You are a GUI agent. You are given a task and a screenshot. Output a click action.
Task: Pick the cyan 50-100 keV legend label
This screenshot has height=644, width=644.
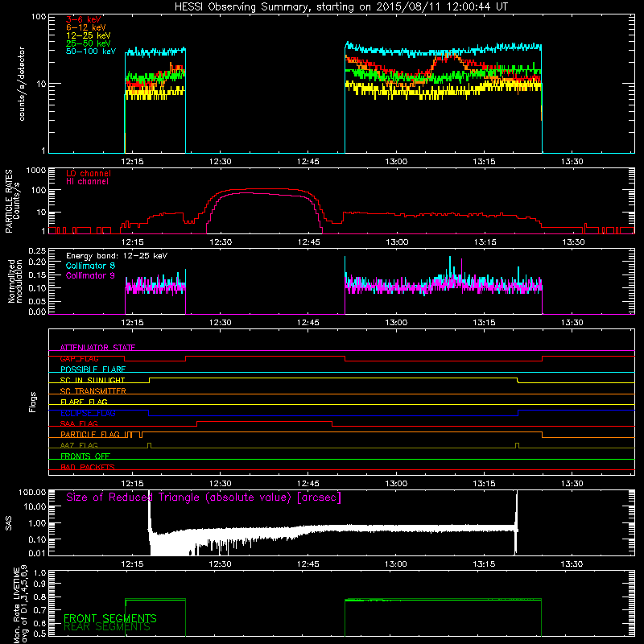click(x=91, y=52)
